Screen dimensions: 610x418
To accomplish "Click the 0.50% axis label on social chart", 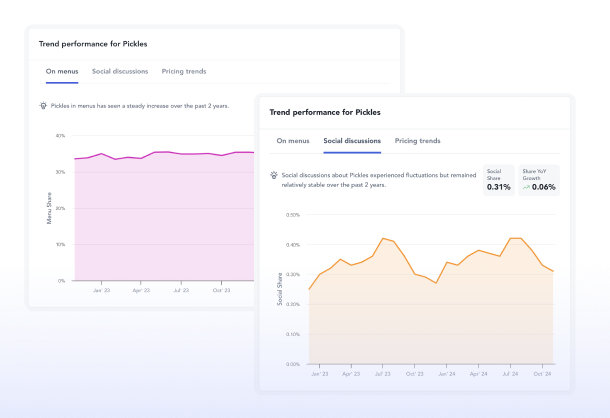I will click(293, 215).
